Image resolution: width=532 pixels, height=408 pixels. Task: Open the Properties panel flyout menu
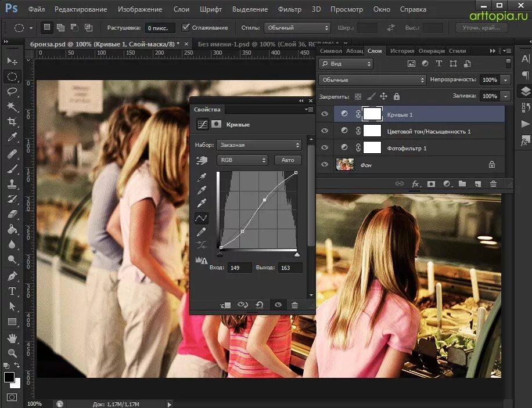coord(309,109)
